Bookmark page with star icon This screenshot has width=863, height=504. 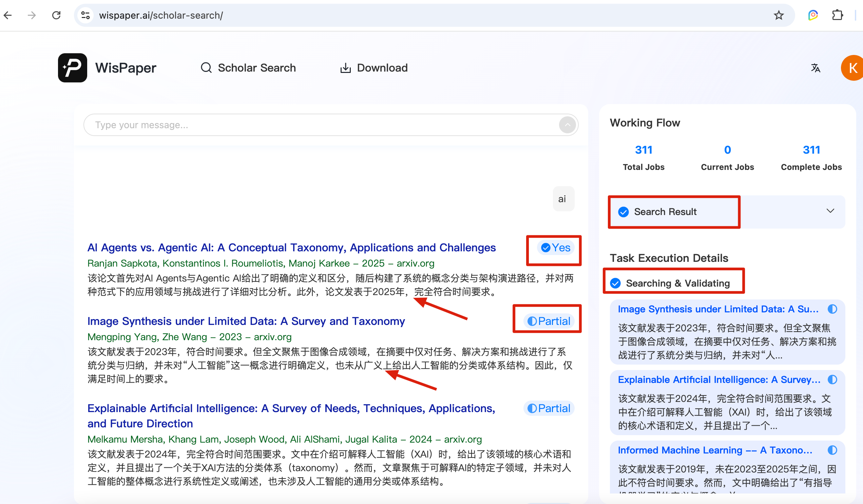[779, 15]
